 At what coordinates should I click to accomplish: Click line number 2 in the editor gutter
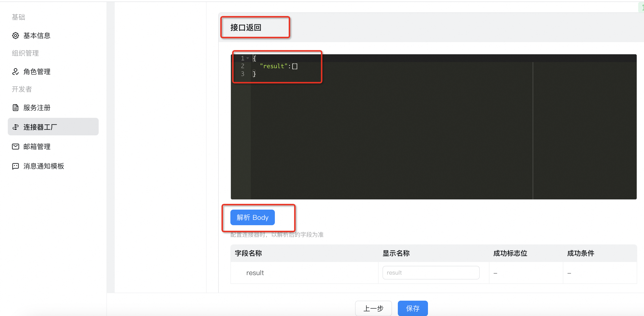tap(242, 66)
